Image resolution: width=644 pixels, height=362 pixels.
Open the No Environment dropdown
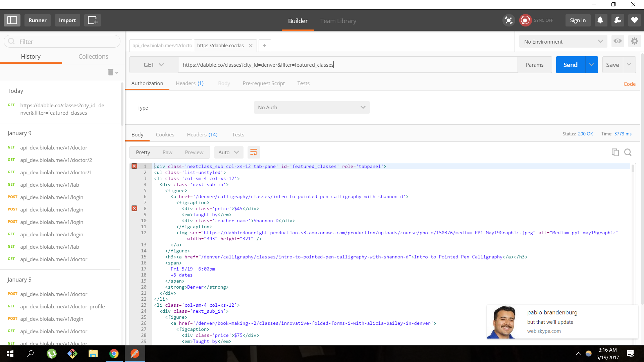[563, 42]
